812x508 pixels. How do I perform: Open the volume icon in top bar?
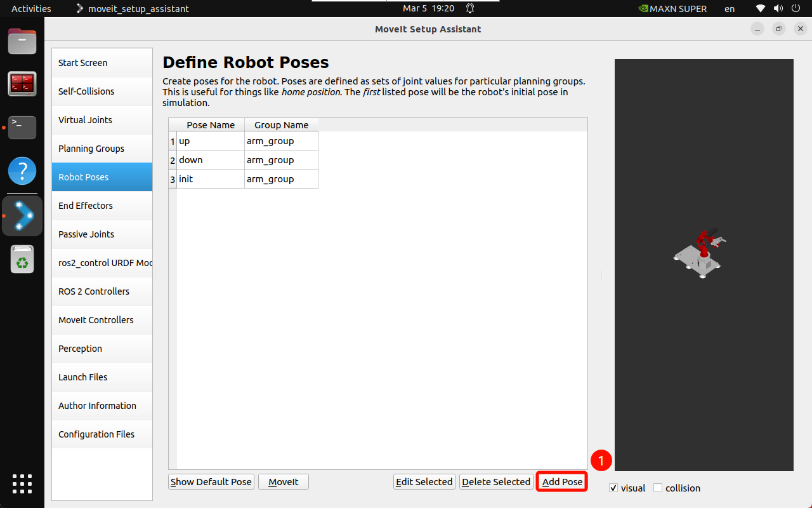coord(777,9)
